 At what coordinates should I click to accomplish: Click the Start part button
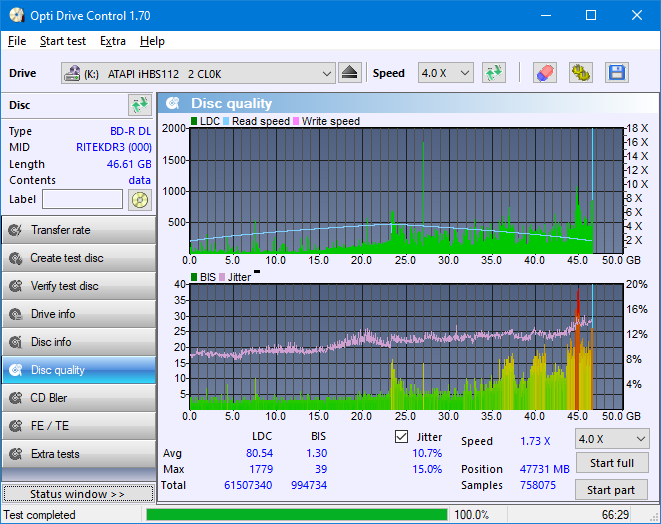611,490
